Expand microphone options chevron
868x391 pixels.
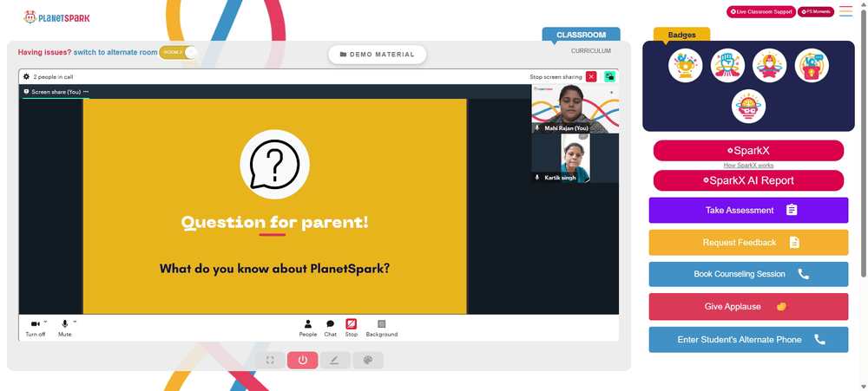tap(75, 322)
